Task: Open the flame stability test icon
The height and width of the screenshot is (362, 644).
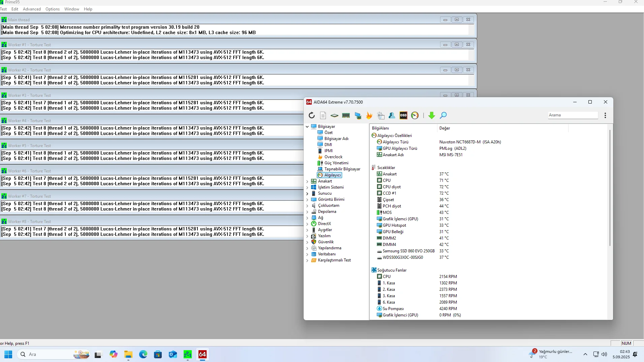Action: 369,115
